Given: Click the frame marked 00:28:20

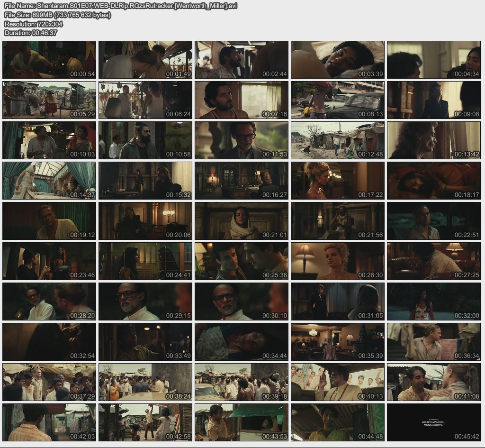Looking at the screenshot, I should click(x=49, y=302).
